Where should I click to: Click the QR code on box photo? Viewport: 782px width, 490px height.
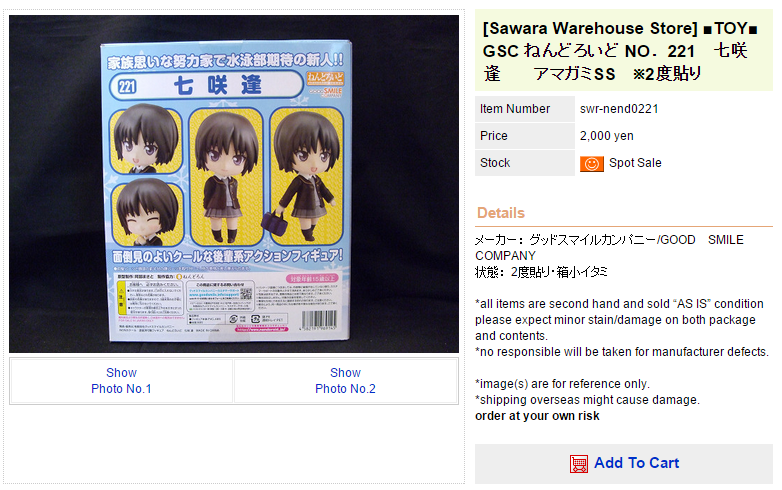(x=246, y=293)
